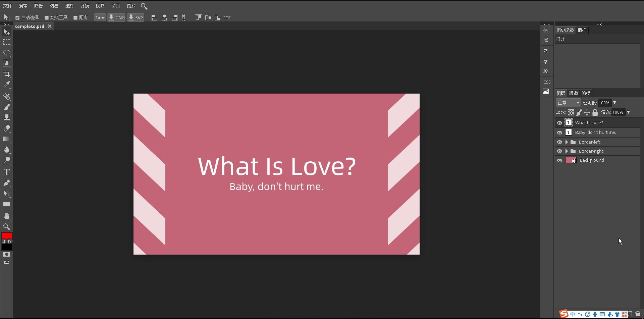Hide the Border-left folder
Image resolution: width=644 pixels, height=319 pixels.
559,142
